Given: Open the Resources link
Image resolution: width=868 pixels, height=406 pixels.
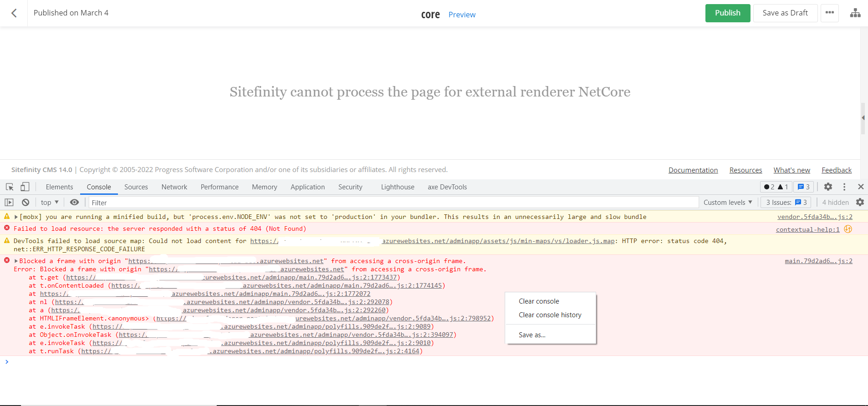Looking at the screenshot, I should click(x=745, y=170).
